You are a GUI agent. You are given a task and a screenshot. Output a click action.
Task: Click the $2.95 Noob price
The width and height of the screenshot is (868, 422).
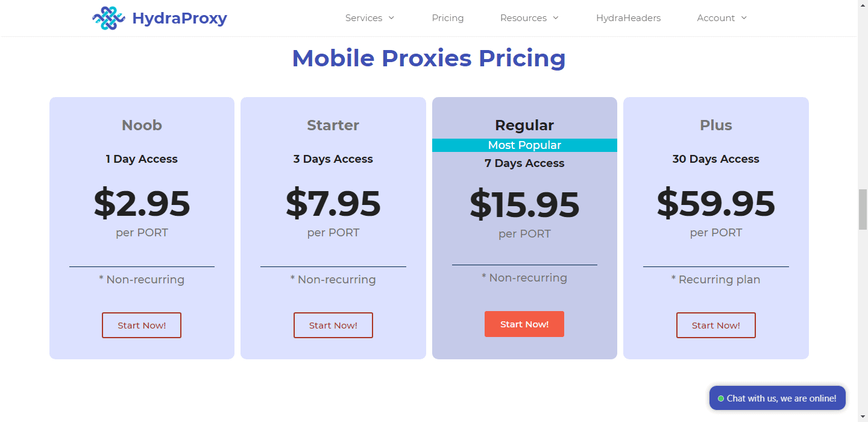coord(142,203)
